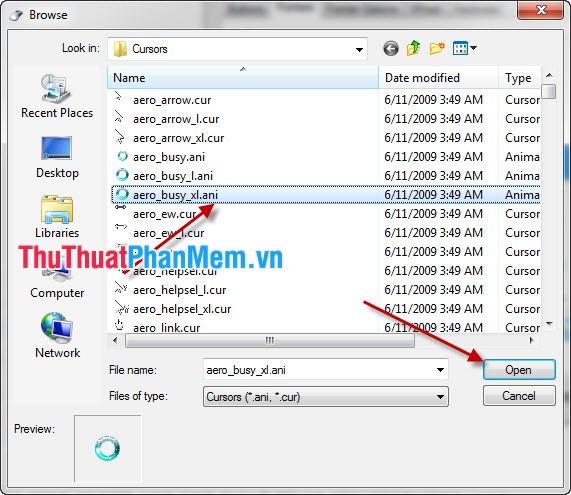
Task: Open Libraries in places sidebar
Action: (57, 217)
